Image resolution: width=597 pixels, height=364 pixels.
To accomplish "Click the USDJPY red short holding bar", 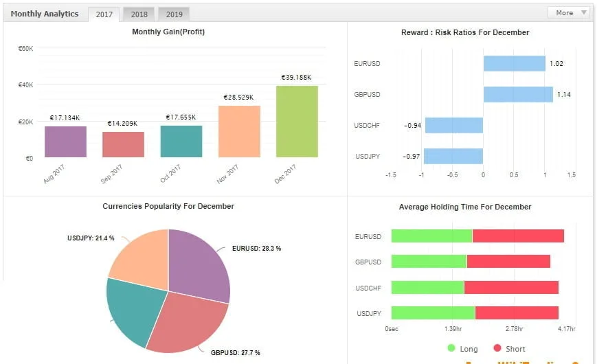I will [517, 313].
